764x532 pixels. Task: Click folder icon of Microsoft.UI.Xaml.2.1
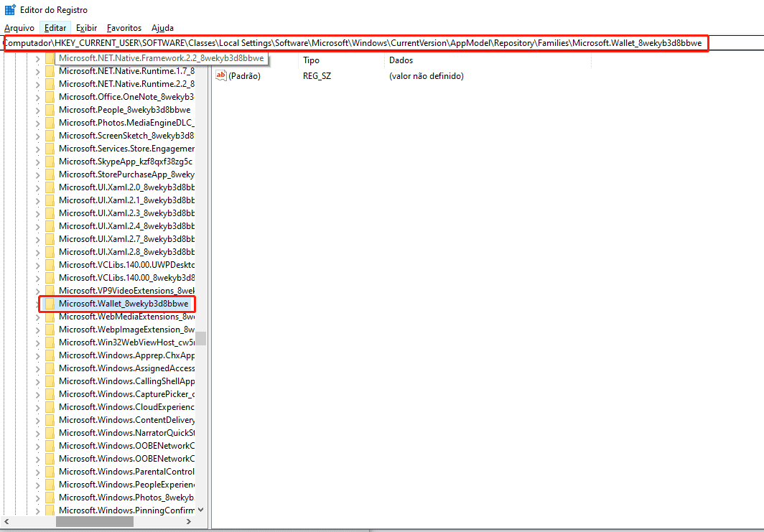[x=50, y=200]
